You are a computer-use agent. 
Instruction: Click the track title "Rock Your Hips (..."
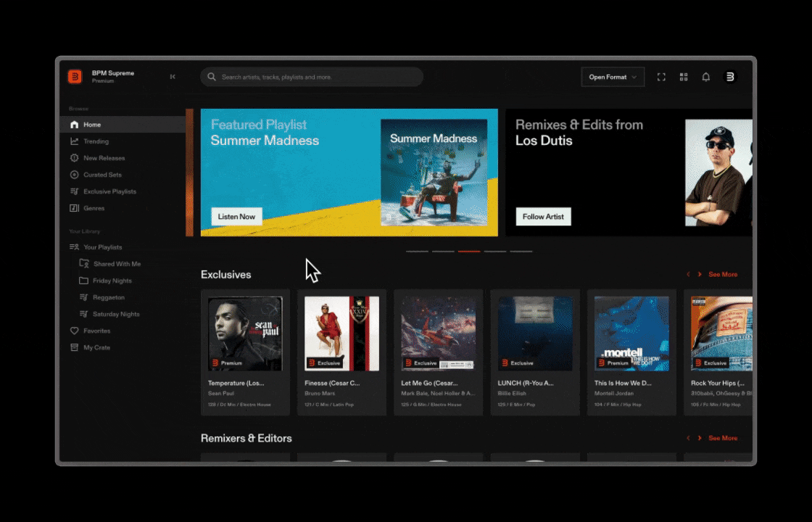point(718,384)
